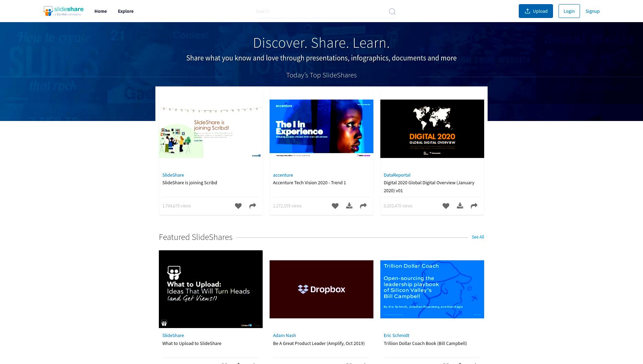
Task: Open the DataReportal author link
Action: pos(397,175)
